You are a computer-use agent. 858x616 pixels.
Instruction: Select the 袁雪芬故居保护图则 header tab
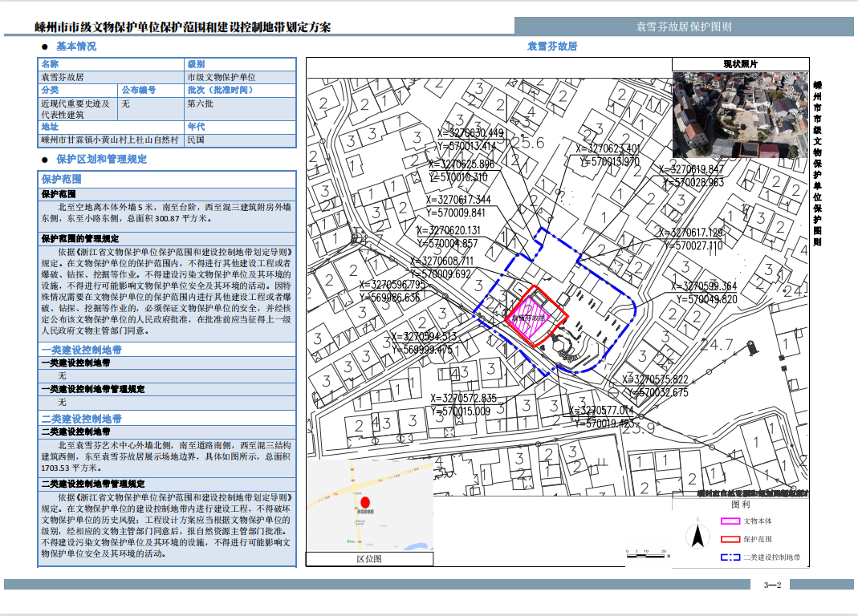(x=683, y=26)
